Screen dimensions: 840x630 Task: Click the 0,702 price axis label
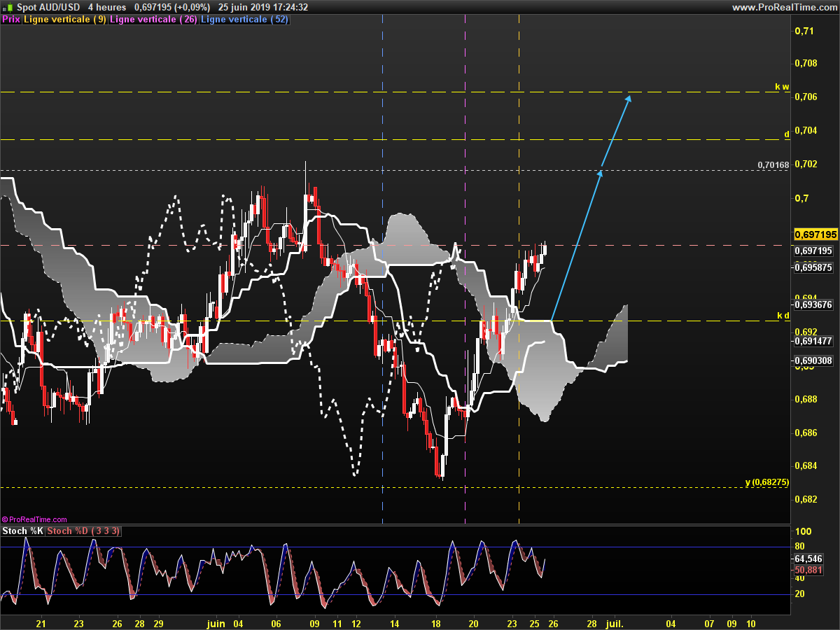tap(807, 164)
